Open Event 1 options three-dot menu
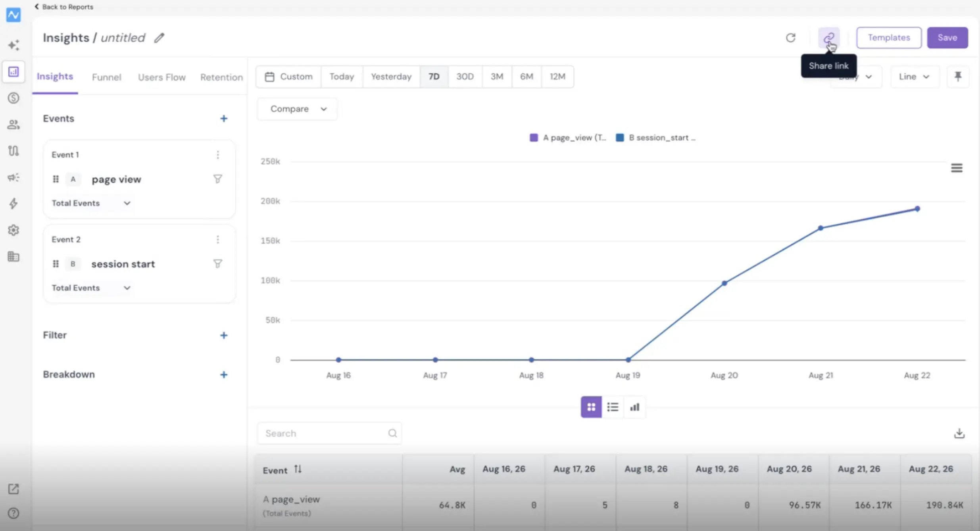Image resolution: width=980 pixels, height=531 pixels. coord(217,155)
